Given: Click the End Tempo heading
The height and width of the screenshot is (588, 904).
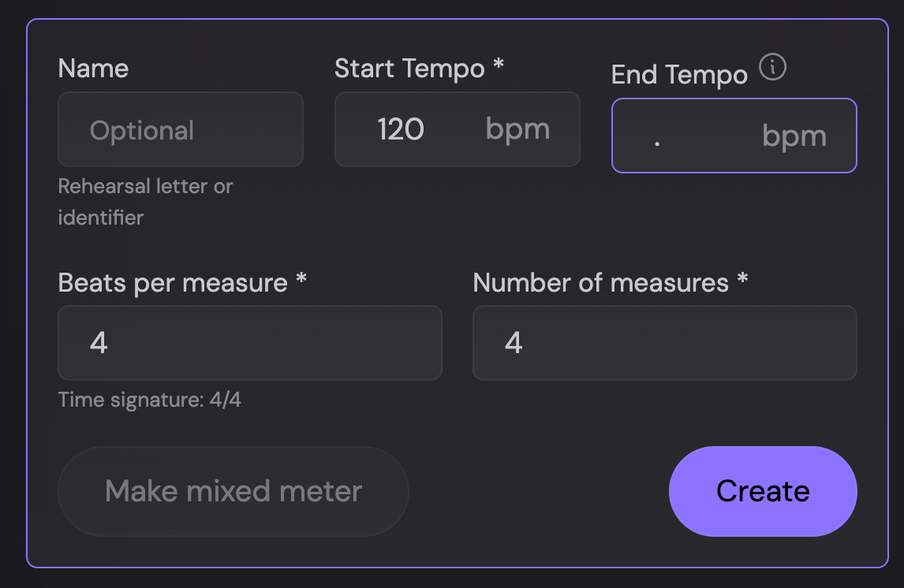Looking at the screenshot, I should tap(678, 74).
